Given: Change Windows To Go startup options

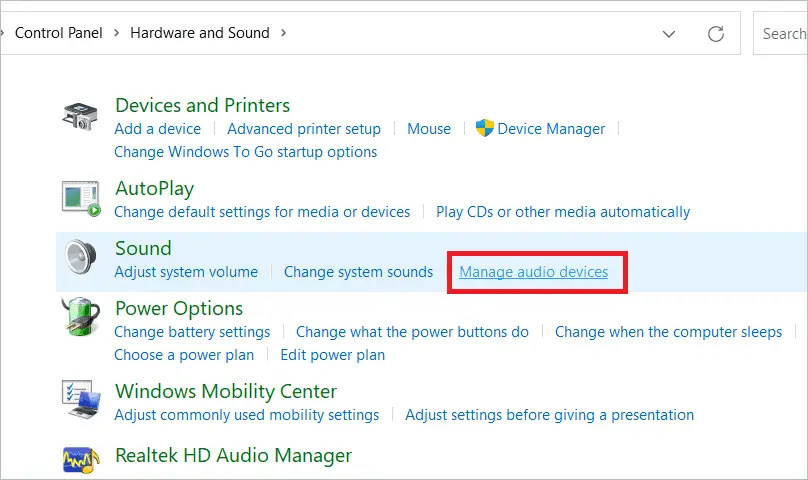Looking at the screenshot, I should click(245, 152).
